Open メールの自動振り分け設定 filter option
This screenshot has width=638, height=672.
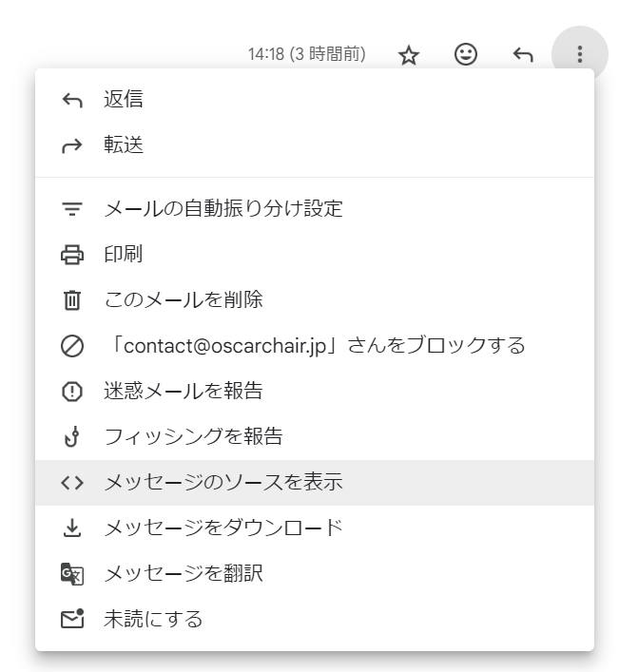point(222,208)
